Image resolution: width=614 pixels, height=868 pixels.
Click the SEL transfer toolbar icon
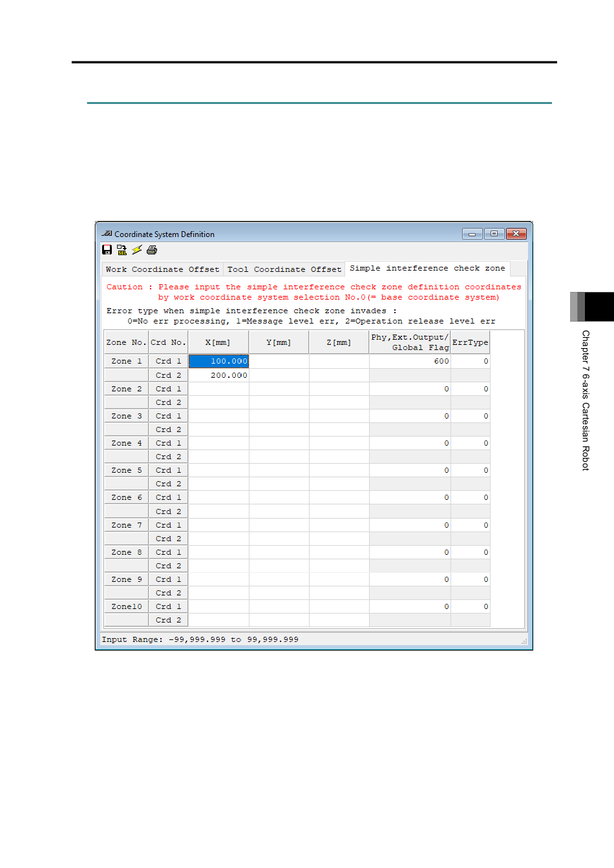tap(122, 250)
